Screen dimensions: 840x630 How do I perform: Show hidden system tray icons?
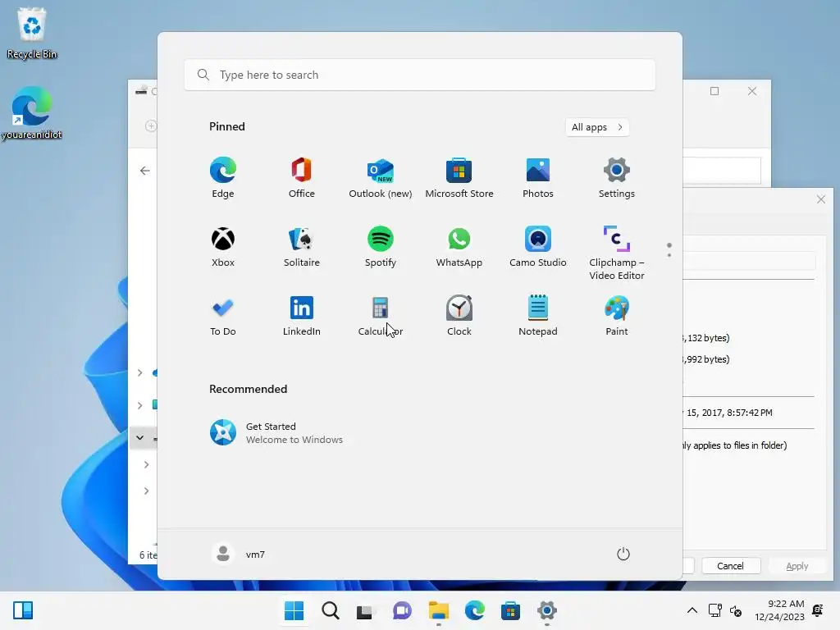(x=692, y=610)
